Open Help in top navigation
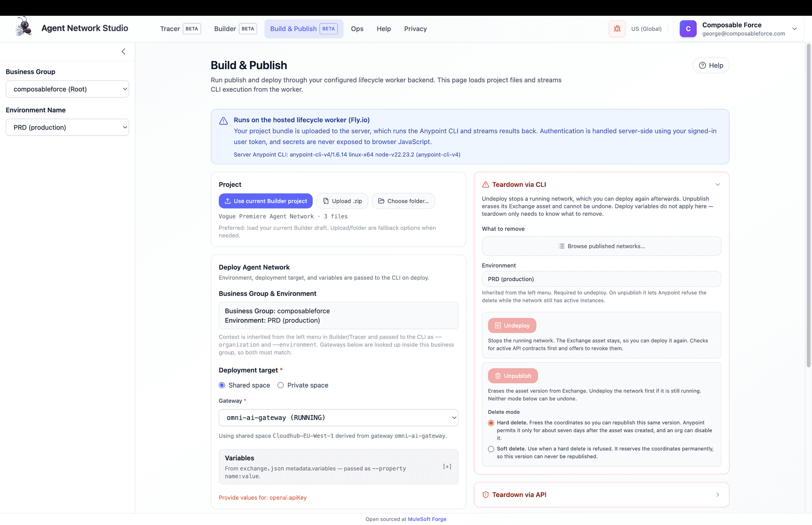The height and width of the screenshot is (525, 812). point(384,29)
